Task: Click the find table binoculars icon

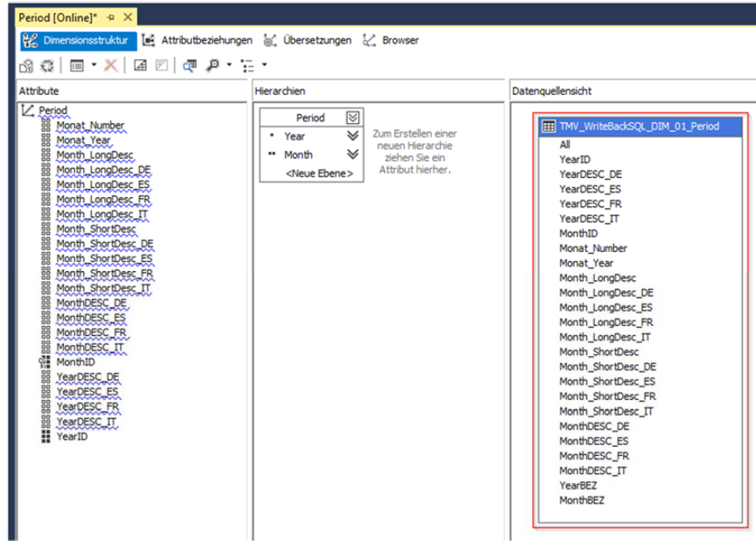Action: click(190, 64)
